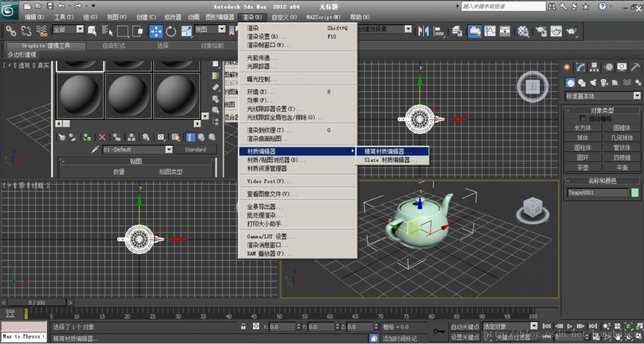Open the Mirror tool in toolbar
The width and height of the screenshot is (644, 344).
(x=424, y=31)
